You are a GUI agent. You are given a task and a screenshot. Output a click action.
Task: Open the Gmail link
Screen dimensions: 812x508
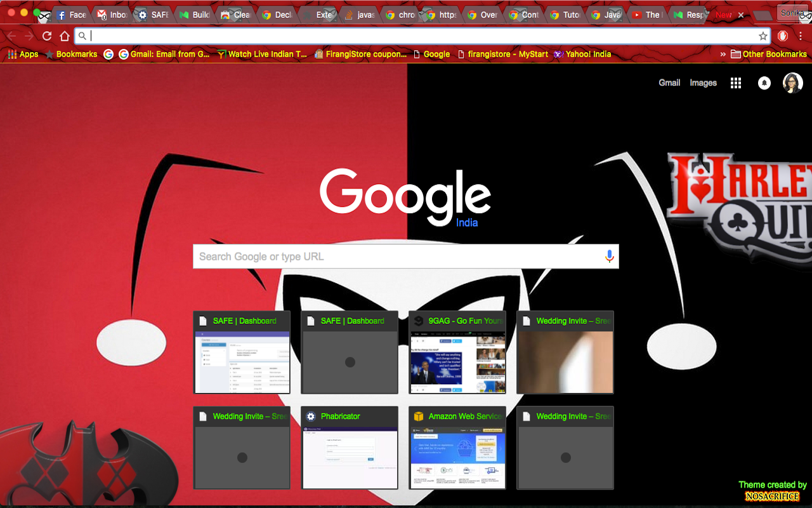[x=669, y=83]
